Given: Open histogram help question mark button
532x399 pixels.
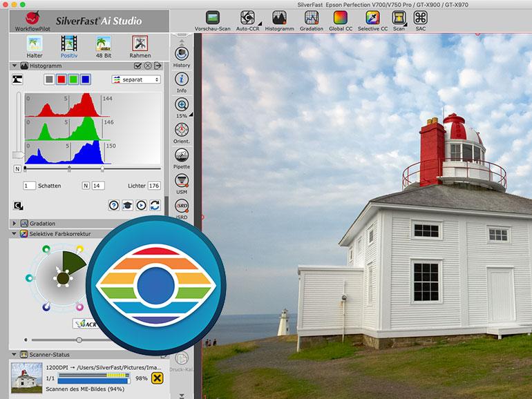Looking at the screenshot, I should (x=114, y=206).
